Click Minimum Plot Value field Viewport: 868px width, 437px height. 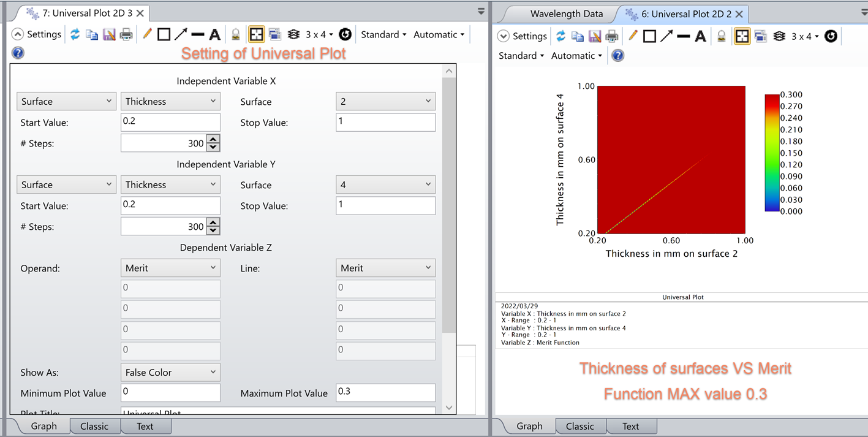click(x=170, y=392)
